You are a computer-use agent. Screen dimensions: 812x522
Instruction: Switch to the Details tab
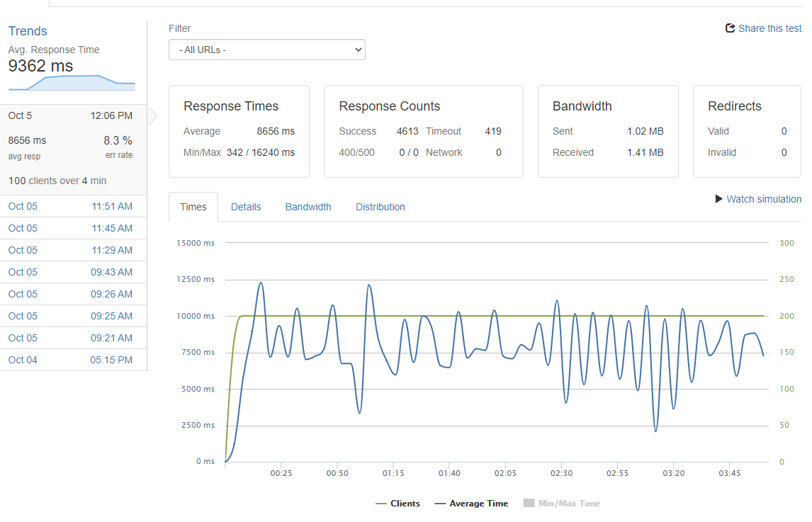pos(246,207)
